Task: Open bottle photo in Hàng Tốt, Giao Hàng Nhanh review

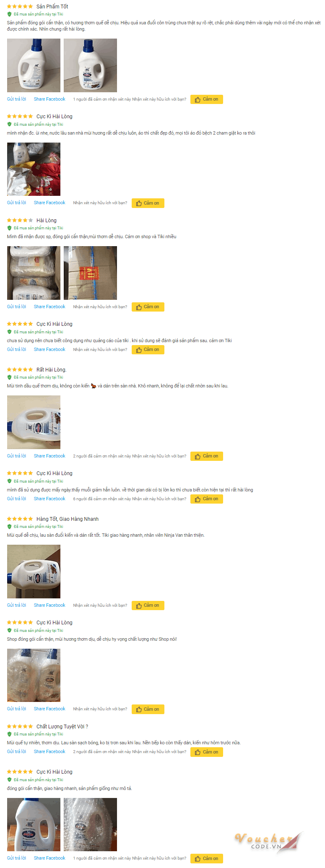Action: [34, 572]
